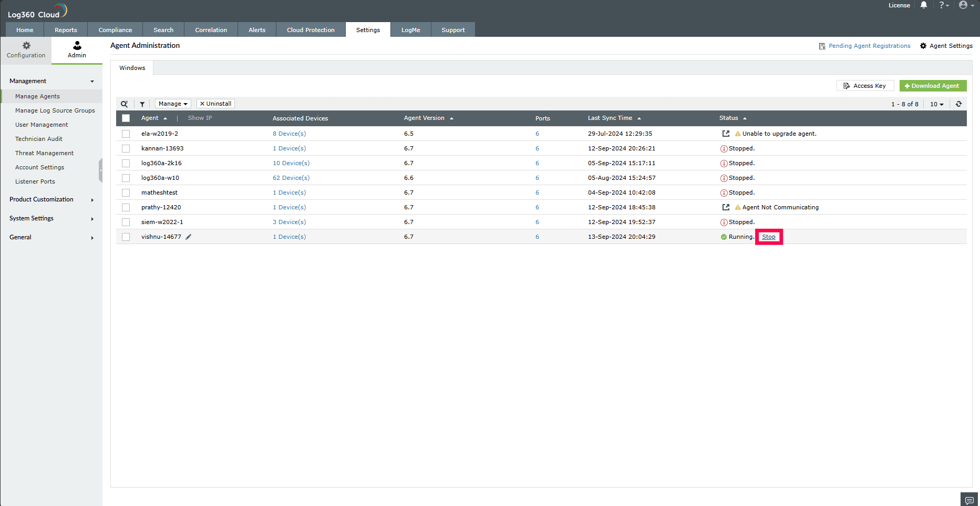Refresh the agent list
This screenshot has width=980, height=506.
click(958, 104)
